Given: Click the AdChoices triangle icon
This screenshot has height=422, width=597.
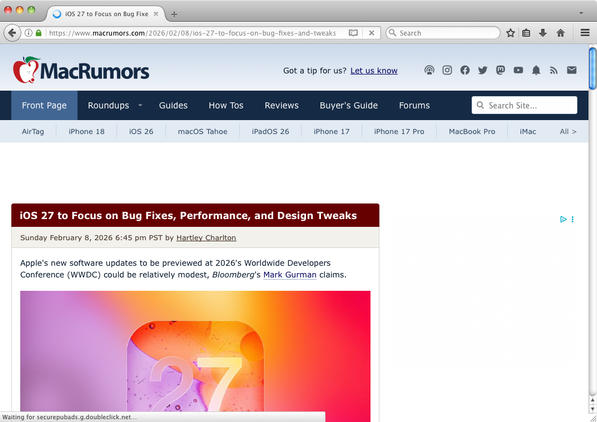Looking at the screenshot, I should pyautogui.click(x=563, y=219).
